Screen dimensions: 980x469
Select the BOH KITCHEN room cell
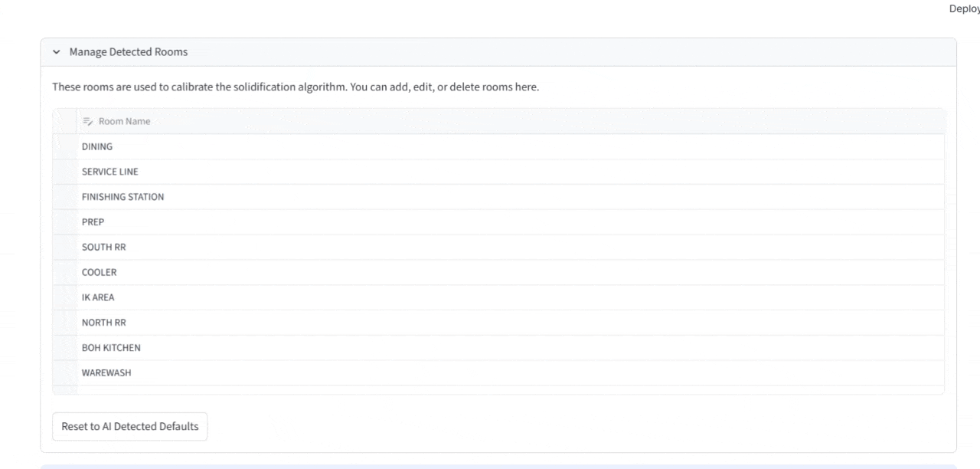111,348
